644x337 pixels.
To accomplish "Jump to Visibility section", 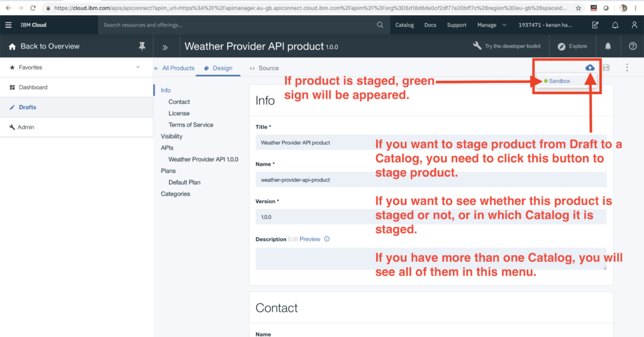I will click(x=172, y=136).
